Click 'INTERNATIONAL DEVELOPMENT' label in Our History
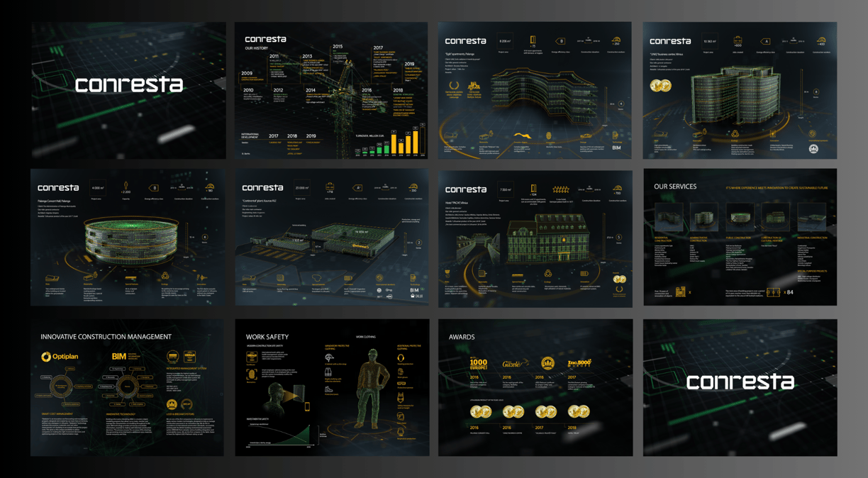This screenshot has height=478, width=868. 250,135
